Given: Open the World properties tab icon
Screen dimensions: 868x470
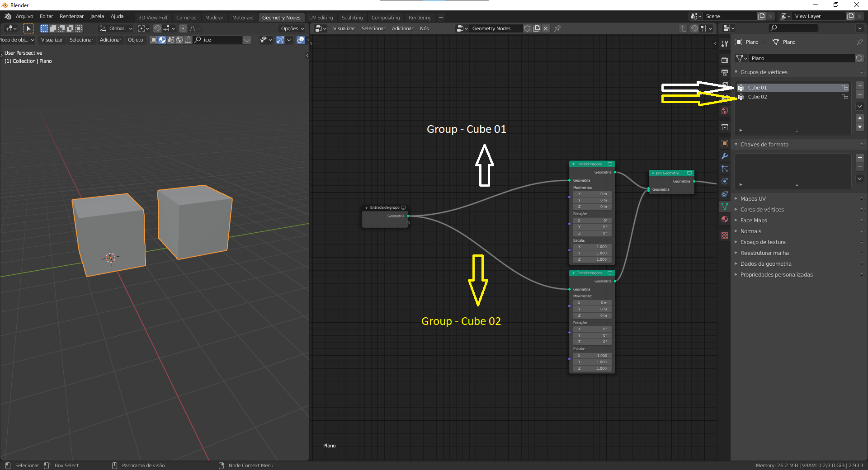Looking at the screenshot, I should [725, 111].
